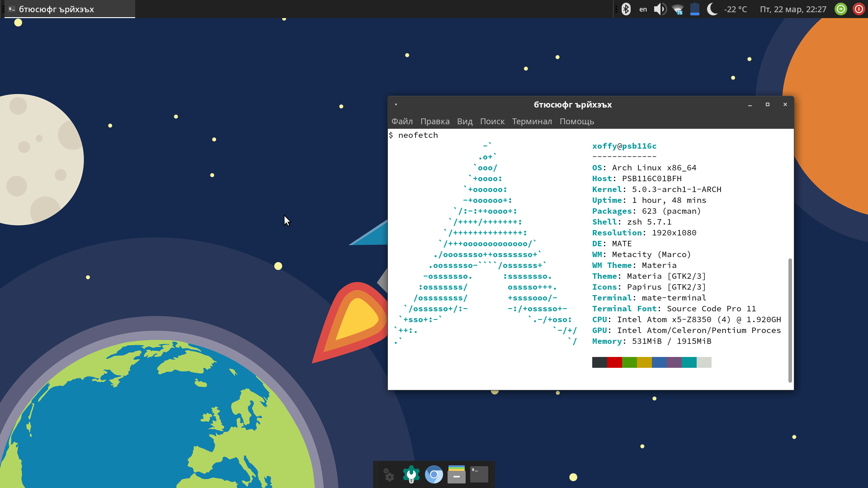868x488 pixels.
Task: Click 'Terminal Font: Source Code Pro 11' line
Action: click(x=674, y=309)
